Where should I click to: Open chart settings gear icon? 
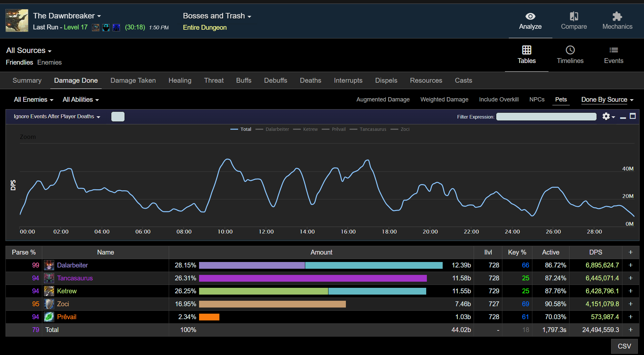[x=606, y=116]
